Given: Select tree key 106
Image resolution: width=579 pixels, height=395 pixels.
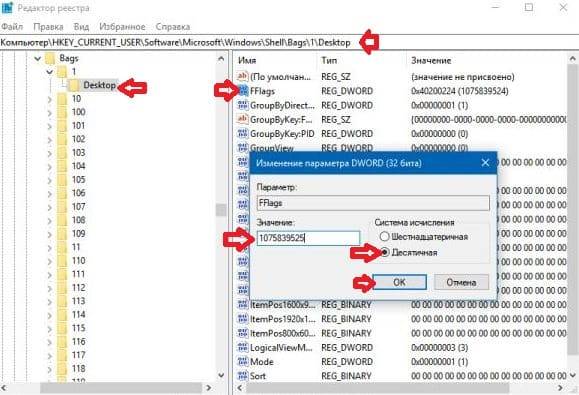Looking at the screenshot, I should (x=78, y=193).
